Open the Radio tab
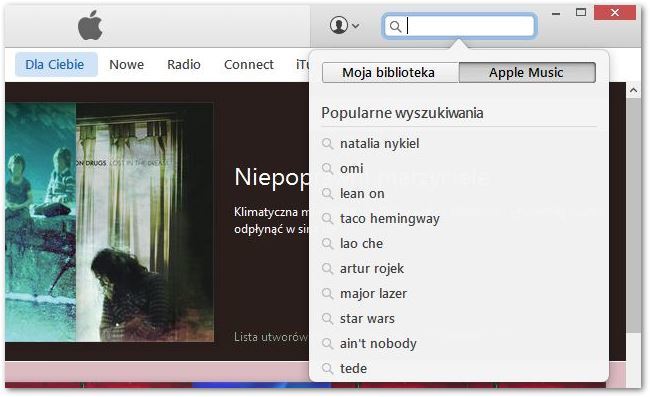 tap(184, 64)
